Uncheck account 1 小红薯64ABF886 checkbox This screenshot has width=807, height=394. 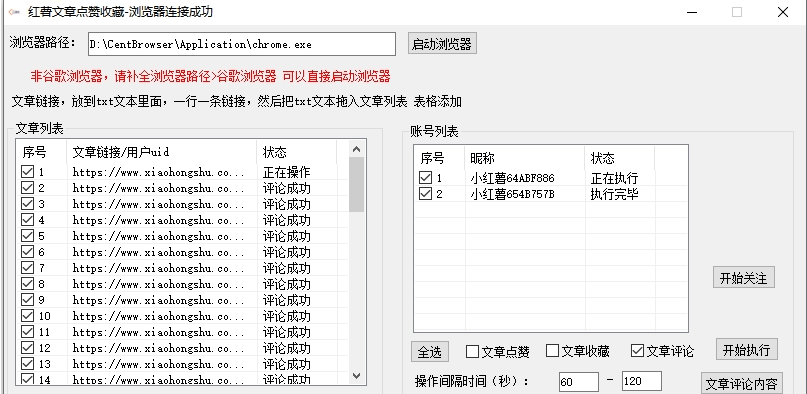point(425,178)
